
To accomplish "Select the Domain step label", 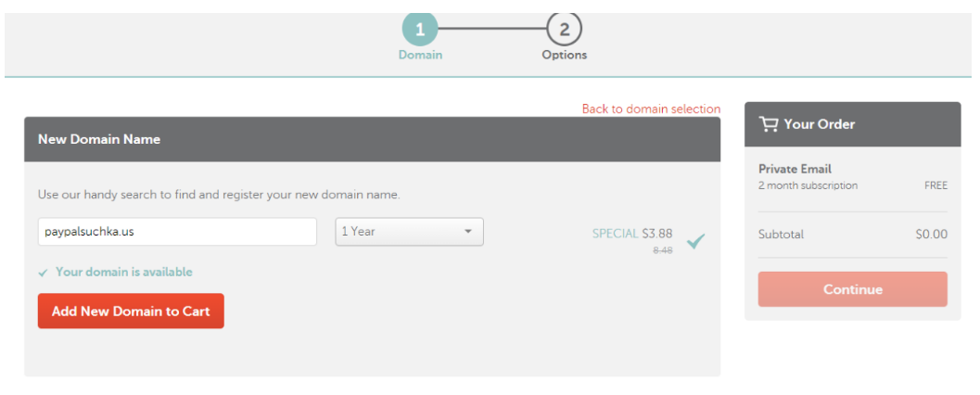I will pyautogui.click(x=420, y=55).
